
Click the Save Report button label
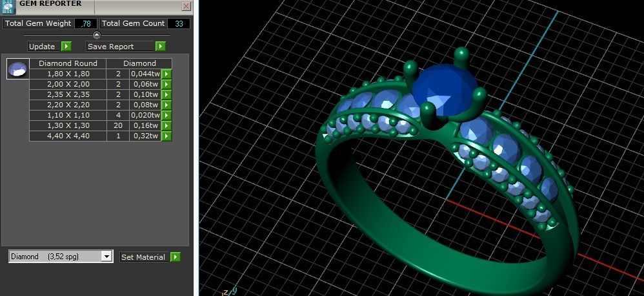coord(121,47)
